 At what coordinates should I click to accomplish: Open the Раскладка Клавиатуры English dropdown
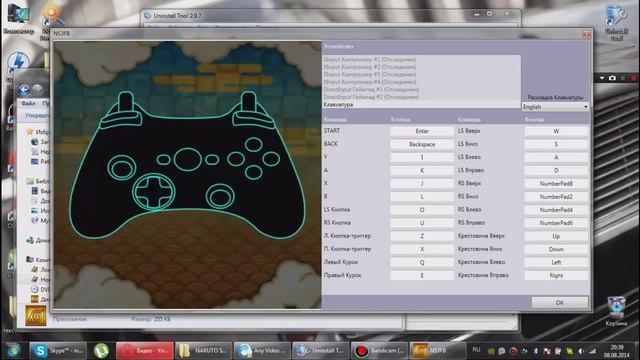[x=555, y=107]
